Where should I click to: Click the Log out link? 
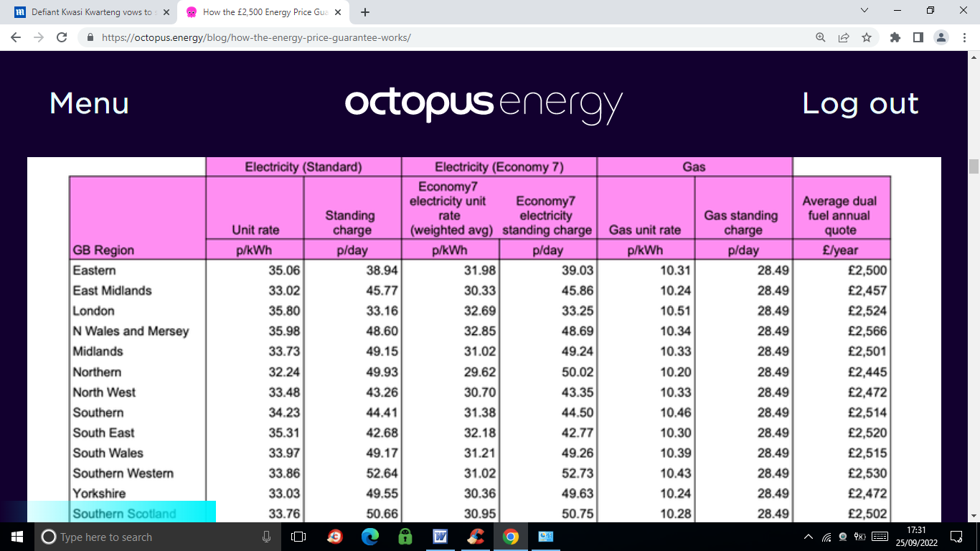click(x=859, y=104)
